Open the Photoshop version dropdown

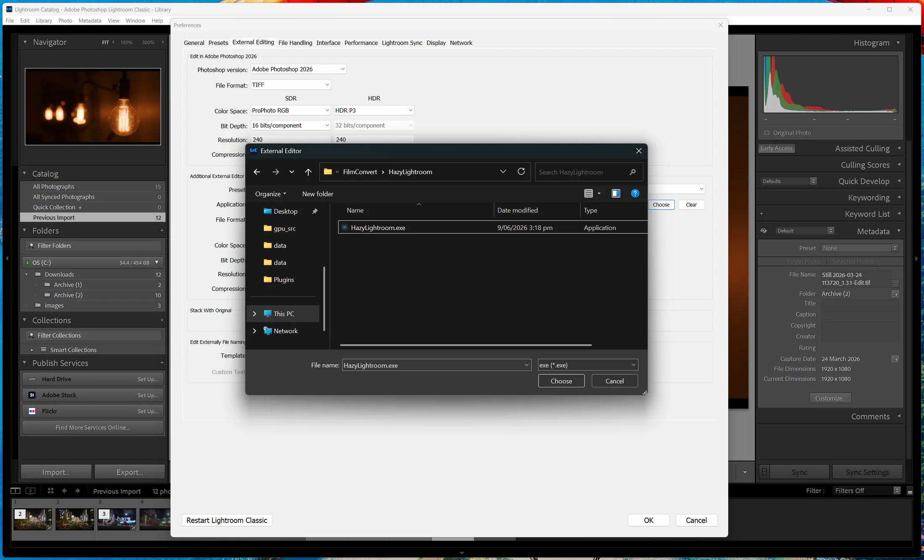click(299, 69)
